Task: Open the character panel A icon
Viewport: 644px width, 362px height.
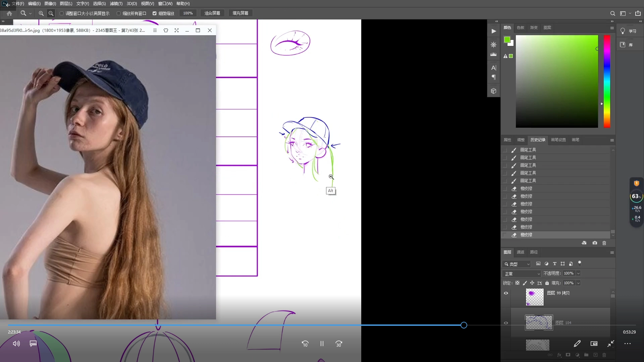Action: [x=493, y=68]
